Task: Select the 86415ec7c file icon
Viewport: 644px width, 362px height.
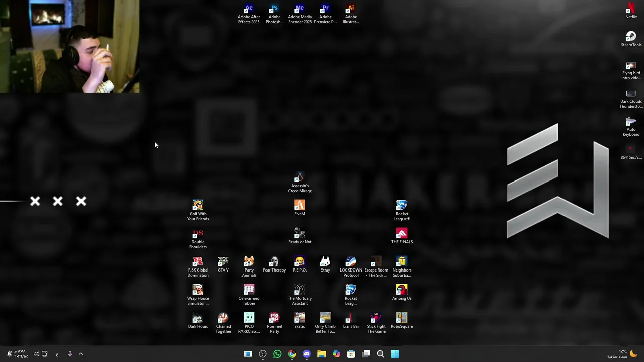Action: (x=631, y=152)
